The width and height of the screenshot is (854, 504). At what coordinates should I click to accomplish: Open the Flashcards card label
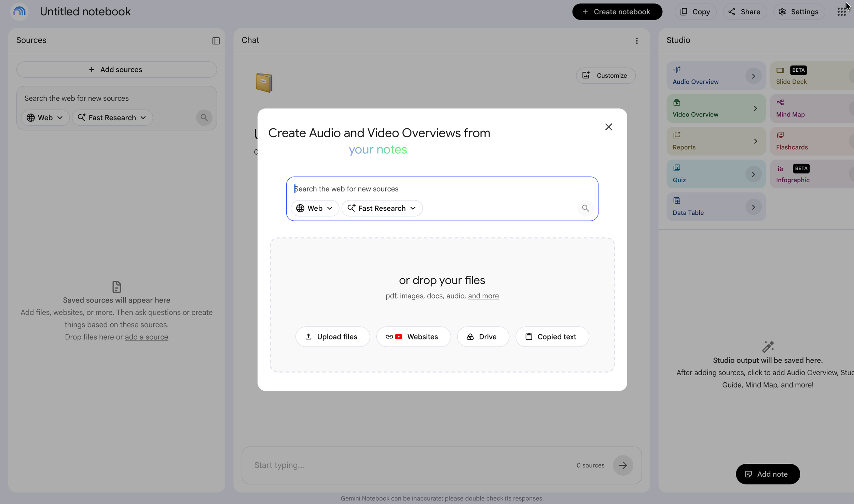(792, 147)
